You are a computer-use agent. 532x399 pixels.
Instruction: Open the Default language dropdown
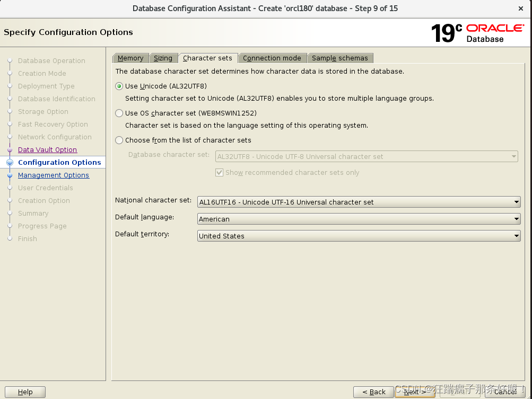pos(359,219)
